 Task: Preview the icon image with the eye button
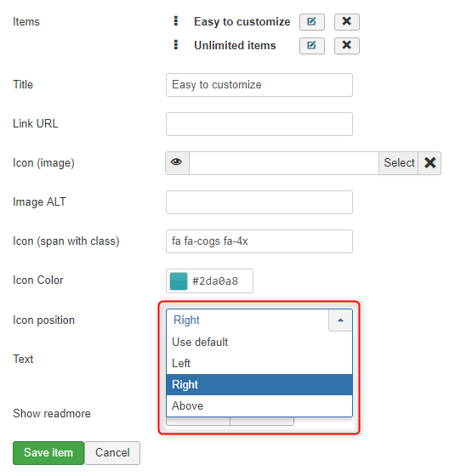(x=177, y=163)
